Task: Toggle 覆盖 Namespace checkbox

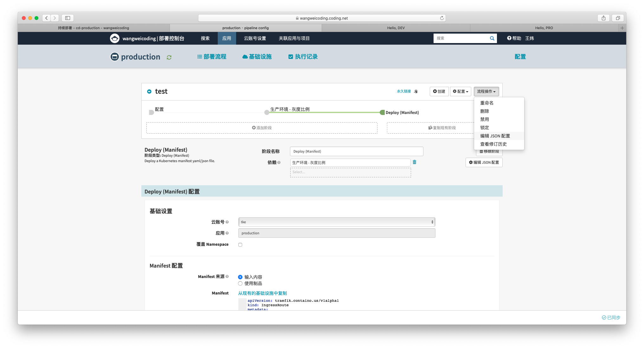Action: pos(240,245)
